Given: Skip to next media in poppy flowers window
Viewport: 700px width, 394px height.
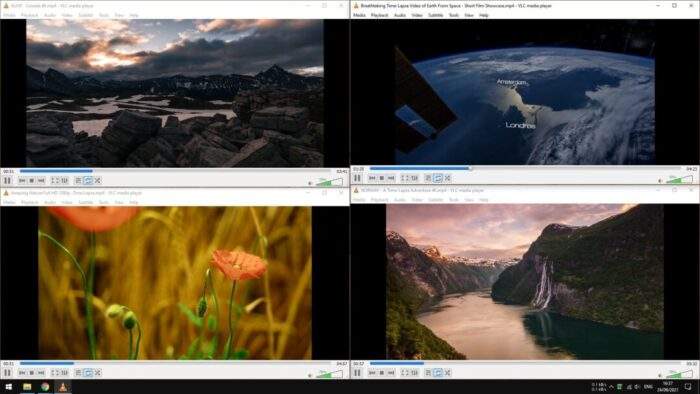Looking at the screenshot, I should coord(41,373).
